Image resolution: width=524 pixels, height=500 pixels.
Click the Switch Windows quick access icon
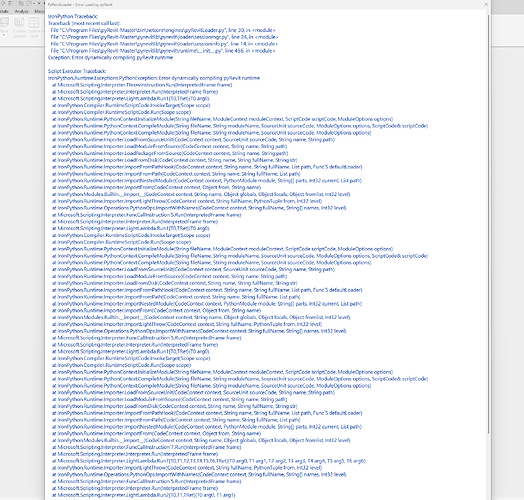coord(29,3)
